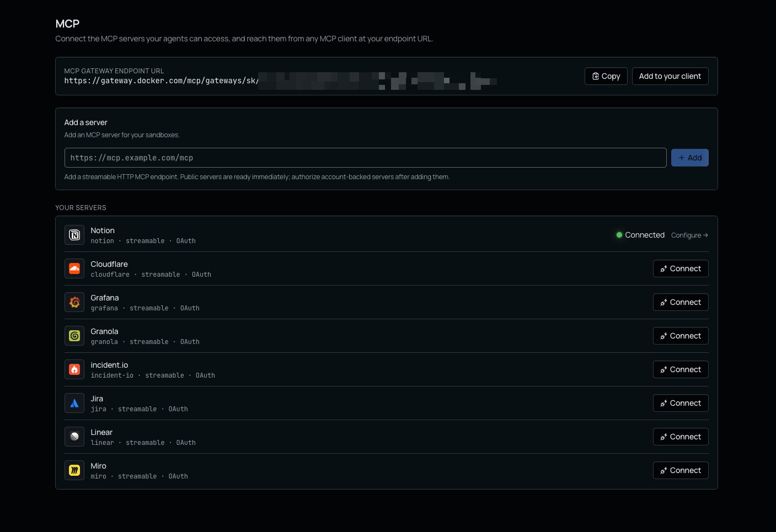
Task: Click the YOUR SERVERS section label
Action: 81,208
